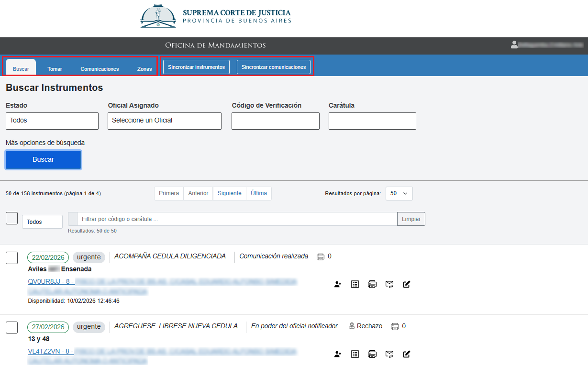Click envelope forward icon for QV0UR8JJ
The width and height of the screenshot is (588, 367).
click(x=389, y=284)
